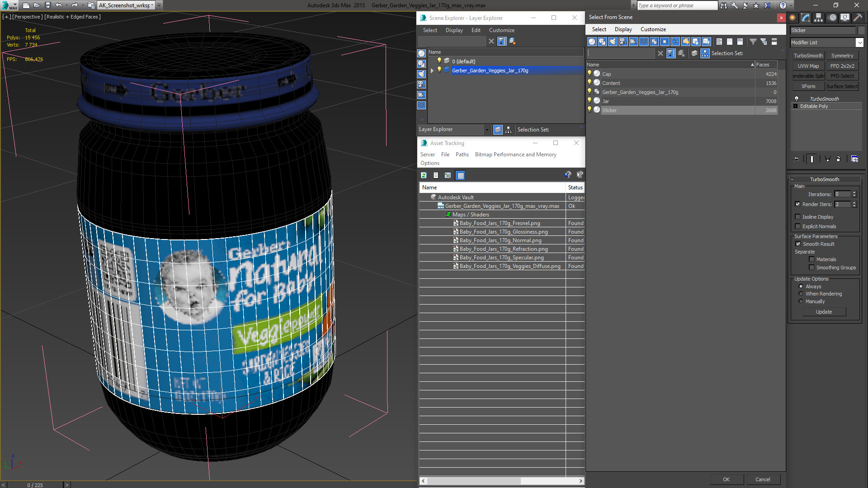Viewport: 868px width, 488px height.
Task: Open the Modifier List dropdown
Action: 859,42
